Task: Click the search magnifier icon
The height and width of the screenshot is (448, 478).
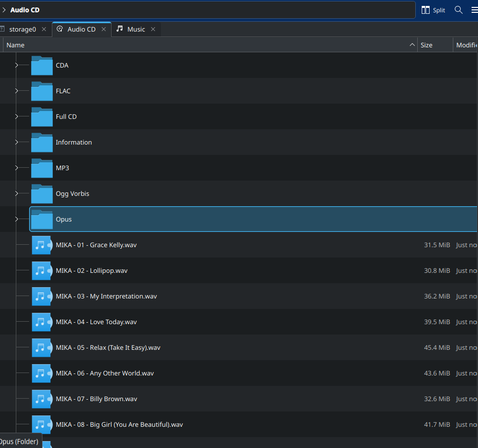Action: (458, 10)
